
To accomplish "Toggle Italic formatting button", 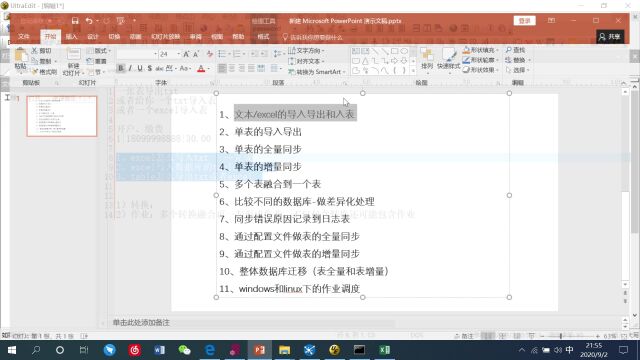I will click(130, 68).
